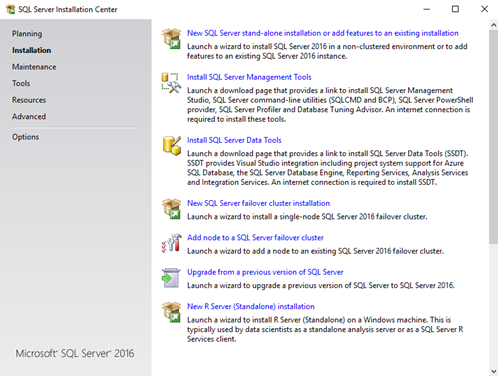Viewport: 498px width, 376px height.
Task: Click the Add node tools icon
Action: (171, 243)
